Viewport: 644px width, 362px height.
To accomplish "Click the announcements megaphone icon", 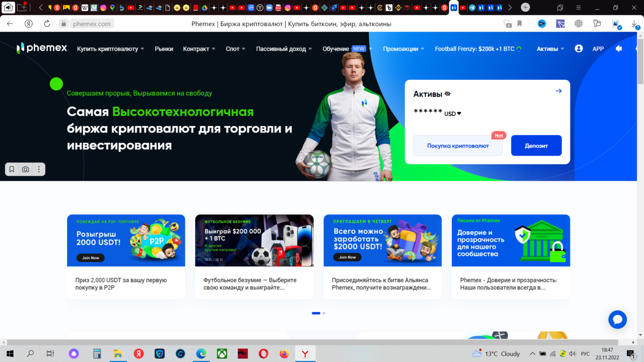I will tap(619, 48).
